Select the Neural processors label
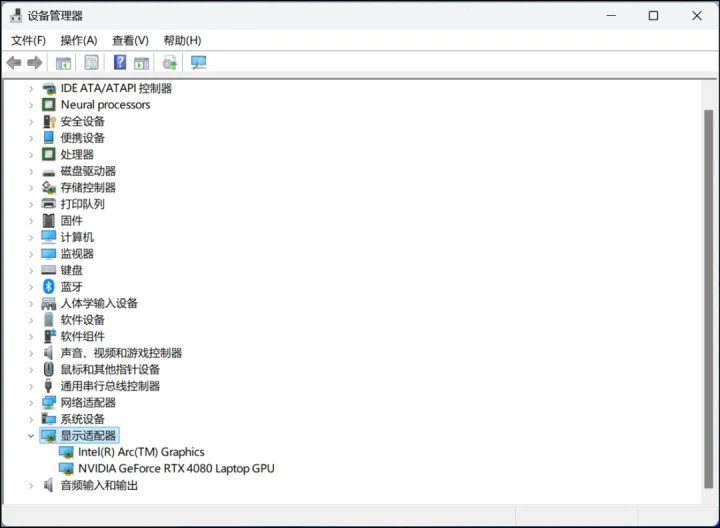Screen dimensions: 720x528 pyautogui.click(x=106, y=105)
